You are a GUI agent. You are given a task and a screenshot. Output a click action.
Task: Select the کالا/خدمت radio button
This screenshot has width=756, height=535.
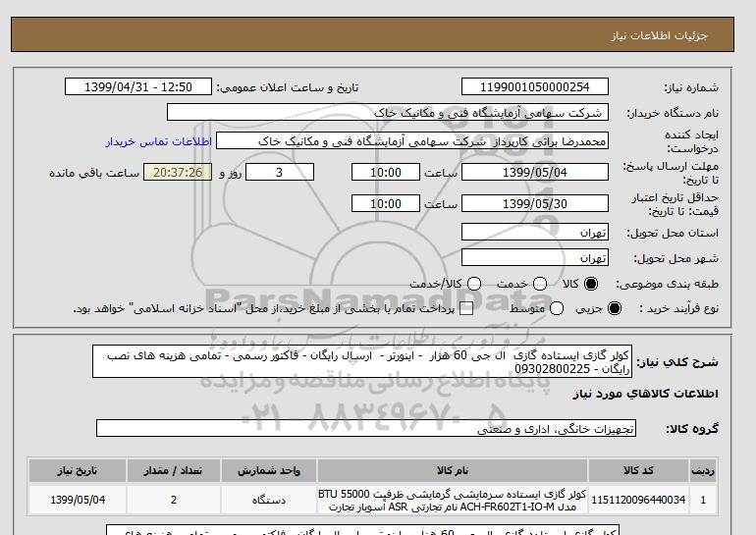pyautogui.click(x=474, y=284)
